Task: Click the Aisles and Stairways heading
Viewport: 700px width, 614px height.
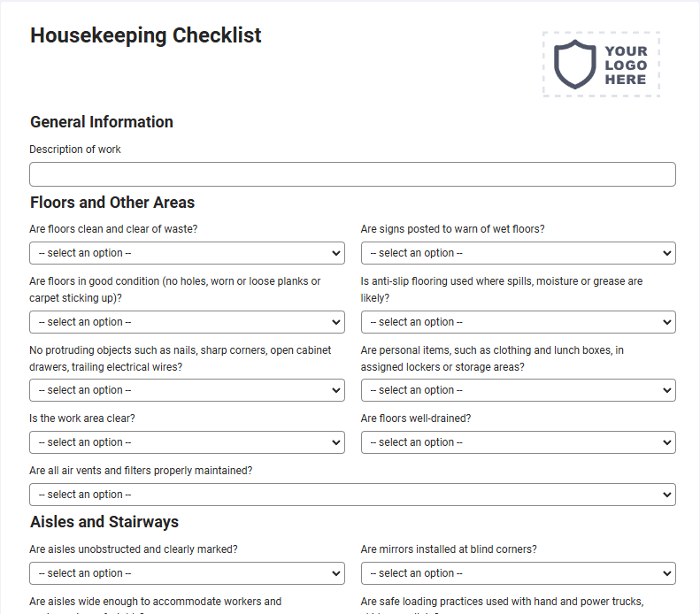Action: point(104,522)
